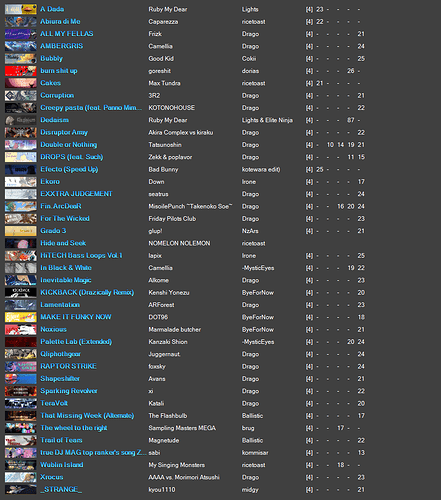Open the AMBERGRIS song link
The width and height of the screenshot is (441, 500).
[x=62, y=46]
